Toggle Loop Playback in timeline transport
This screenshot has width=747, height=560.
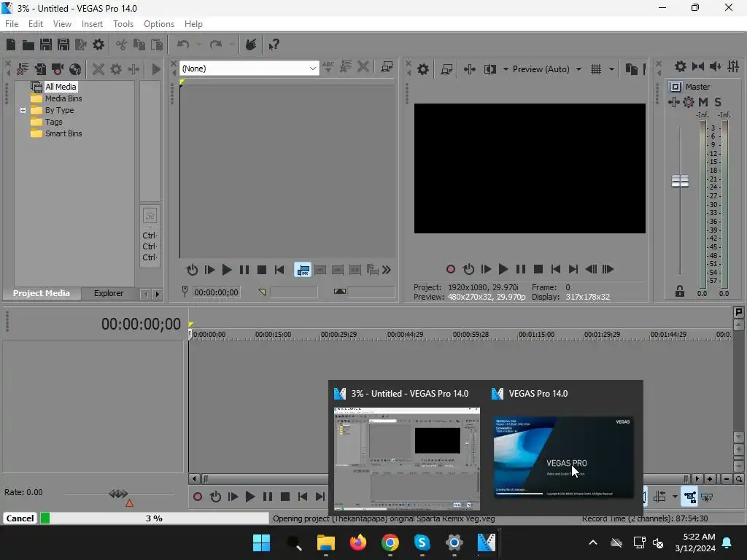[215, 497]
